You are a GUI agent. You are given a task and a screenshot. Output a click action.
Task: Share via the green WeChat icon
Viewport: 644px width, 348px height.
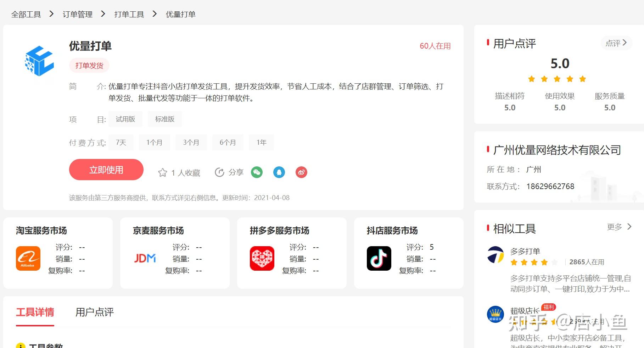(x=257, y=172)
